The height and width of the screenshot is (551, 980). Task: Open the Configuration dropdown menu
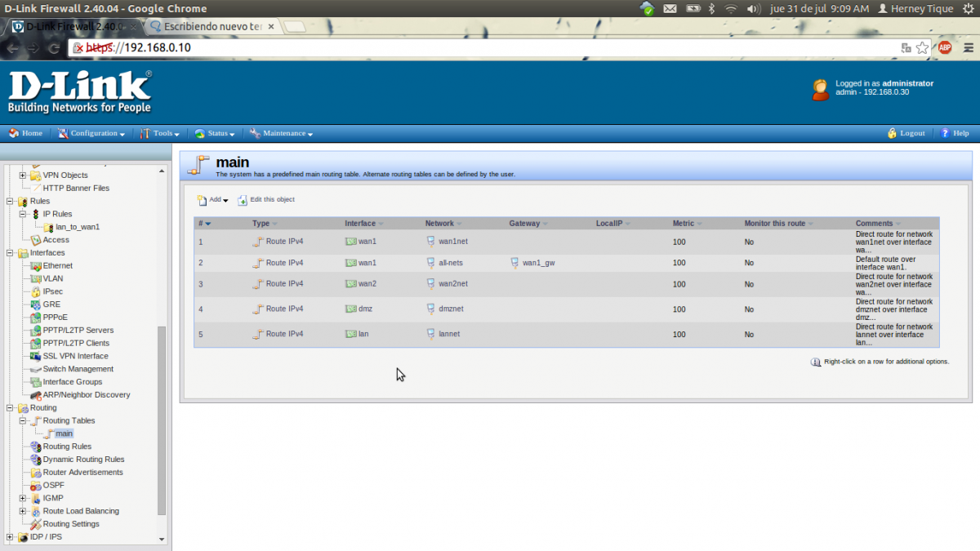click(91, 133)
